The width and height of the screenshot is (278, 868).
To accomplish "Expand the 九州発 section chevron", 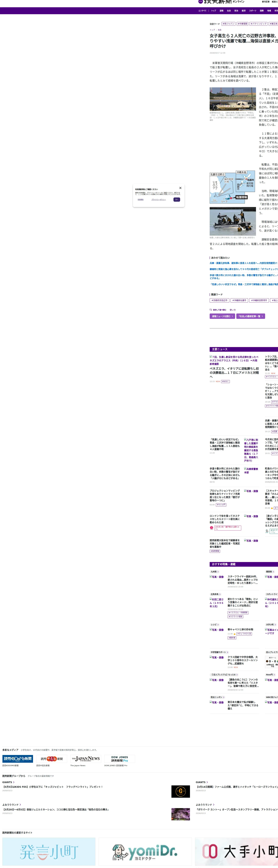I will point(218,572).
